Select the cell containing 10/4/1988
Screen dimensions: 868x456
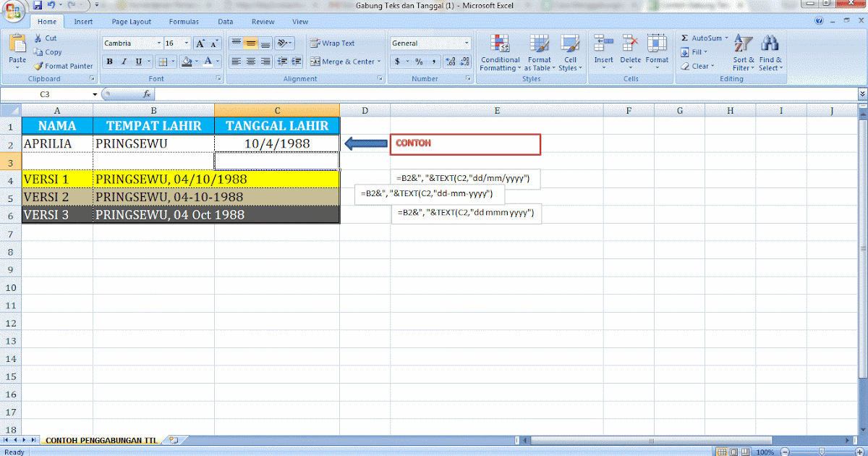click(x=277, y=143)
